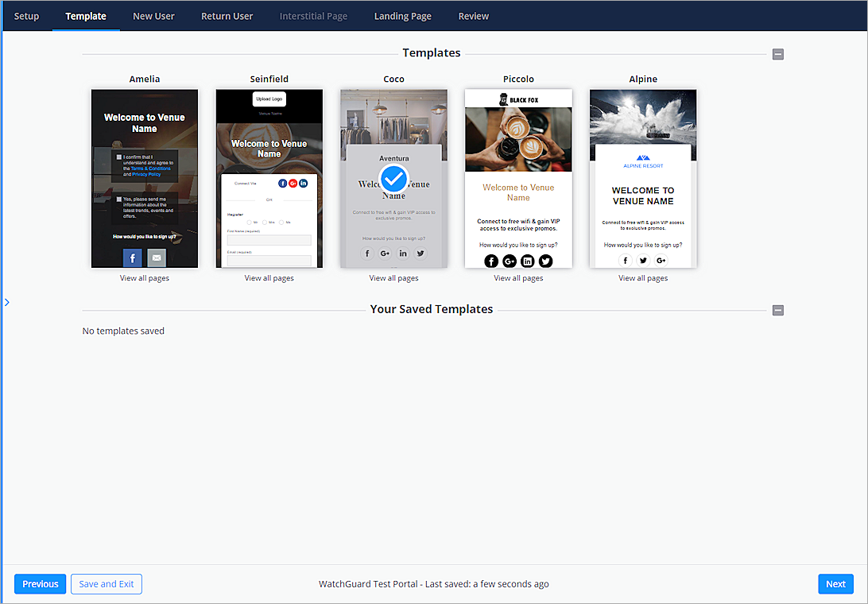The height and width of the screenshot is (604, 868).
Task: Click the Twitter icon on the Coco preview
Action: pyautogui.click(x=420, y=253)
